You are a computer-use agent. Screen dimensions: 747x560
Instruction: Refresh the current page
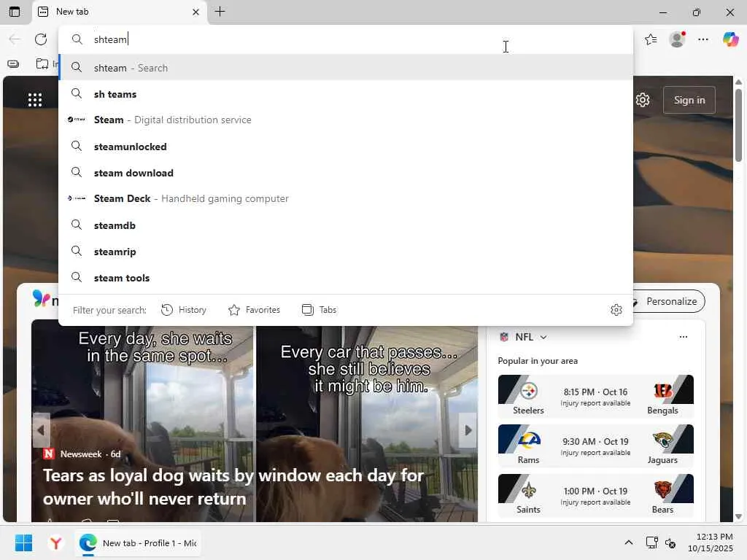tap(41, 39)
